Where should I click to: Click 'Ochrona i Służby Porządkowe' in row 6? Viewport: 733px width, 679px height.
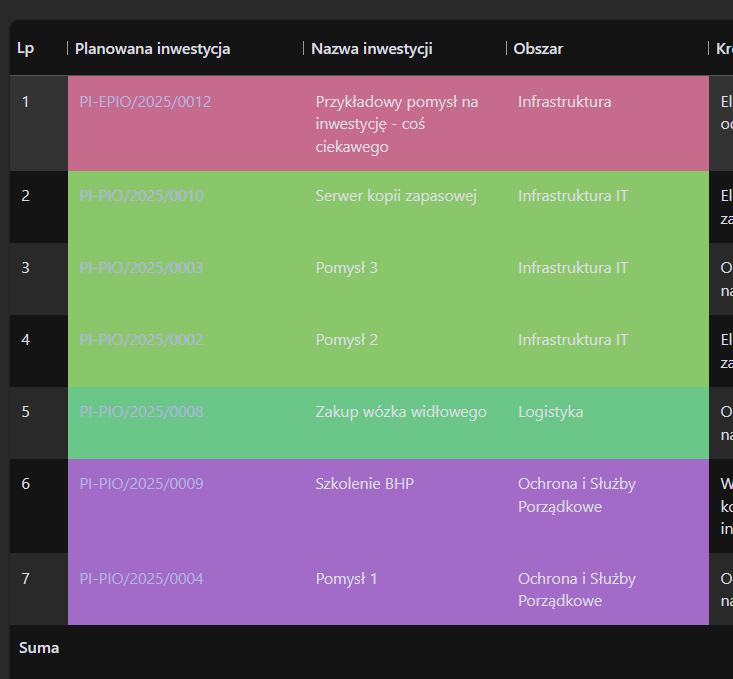pyautogui.click(x=608, y=506)
